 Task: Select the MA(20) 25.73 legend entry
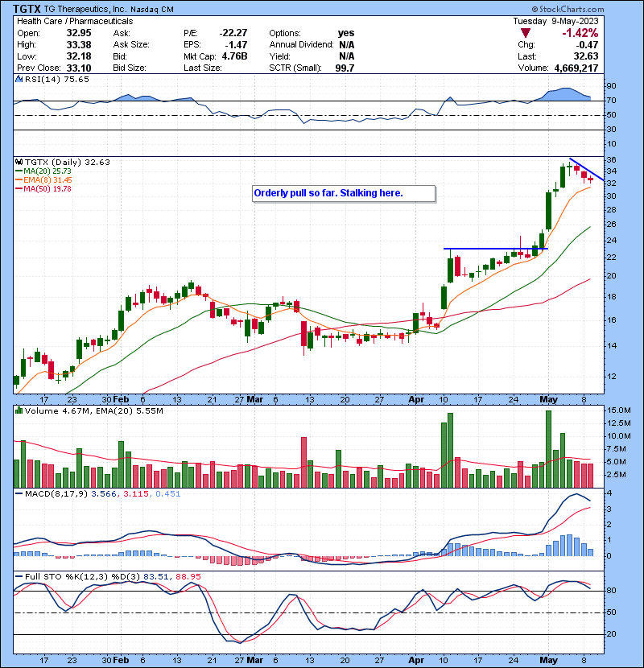pos(44,171)
